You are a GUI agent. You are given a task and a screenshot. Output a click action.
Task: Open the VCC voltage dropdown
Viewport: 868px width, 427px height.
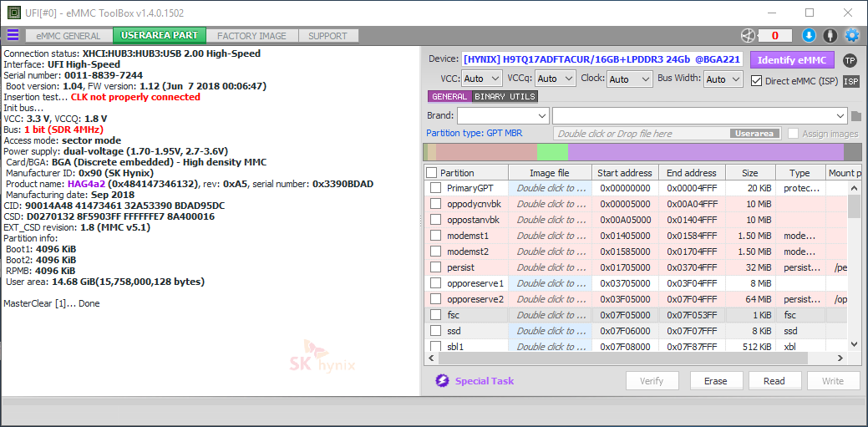pos(481,79)
